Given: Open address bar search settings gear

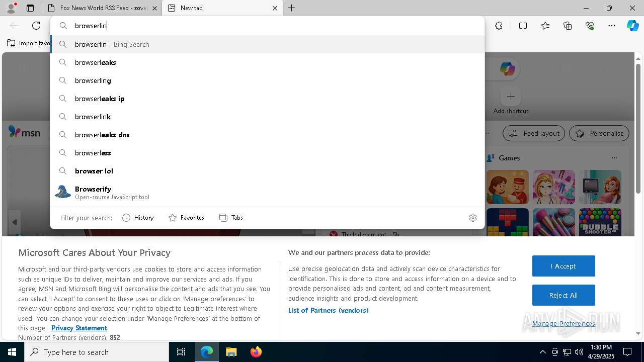Looking at the screenshot, I should 473,218.
